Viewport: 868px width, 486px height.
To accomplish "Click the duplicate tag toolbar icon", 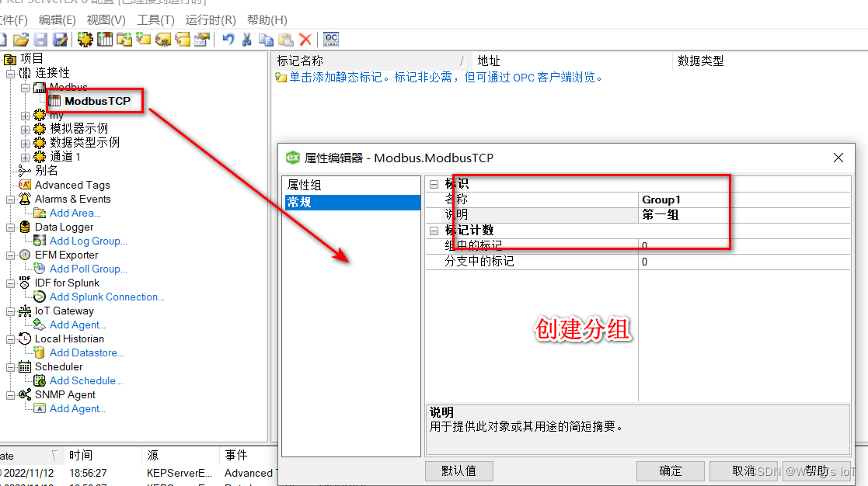I will [x=183, y=40].
